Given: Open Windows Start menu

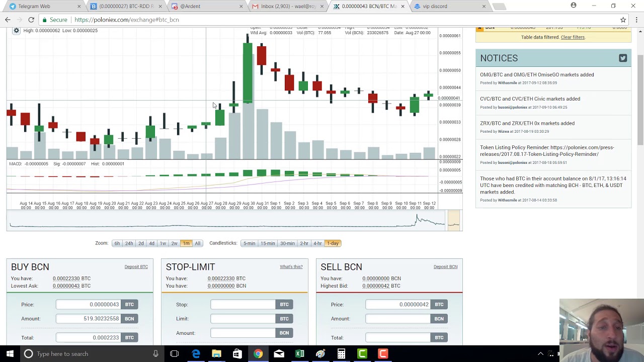Looking at the screenshot, I should pos(10,353).
